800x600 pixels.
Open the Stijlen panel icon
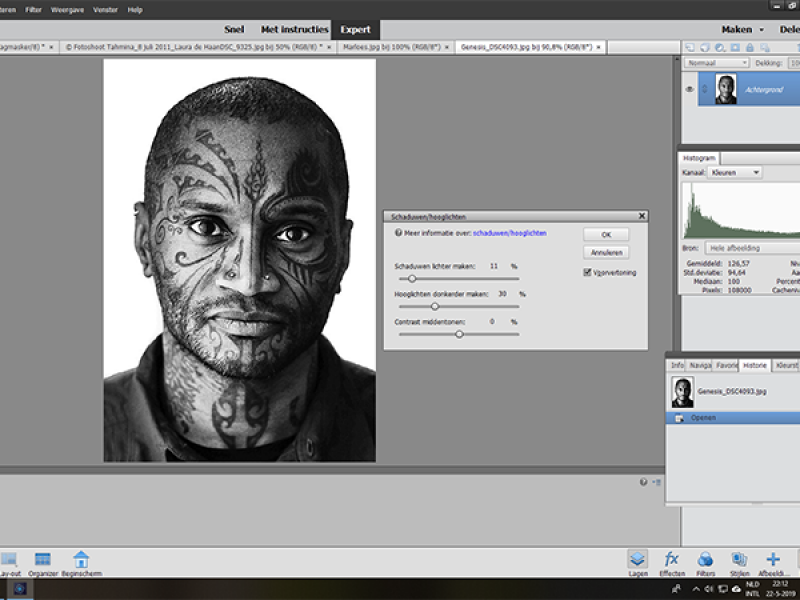coord(739,562)
